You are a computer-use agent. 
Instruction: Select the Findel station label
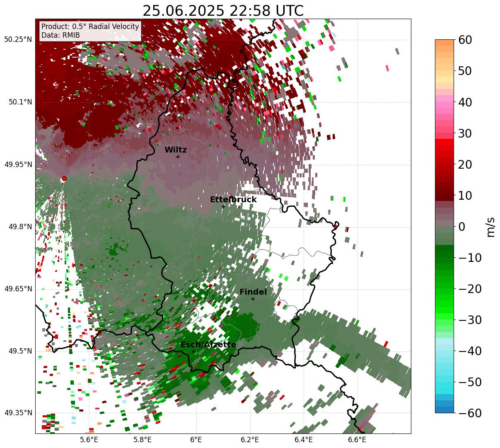click(253, 292)
